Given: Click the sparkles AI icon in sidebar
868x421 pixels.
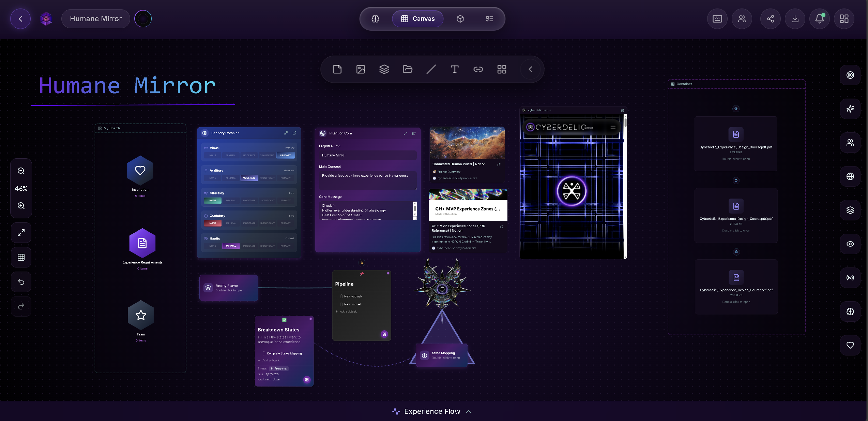Looking at the screenshot, I should (x=850, y=109).
